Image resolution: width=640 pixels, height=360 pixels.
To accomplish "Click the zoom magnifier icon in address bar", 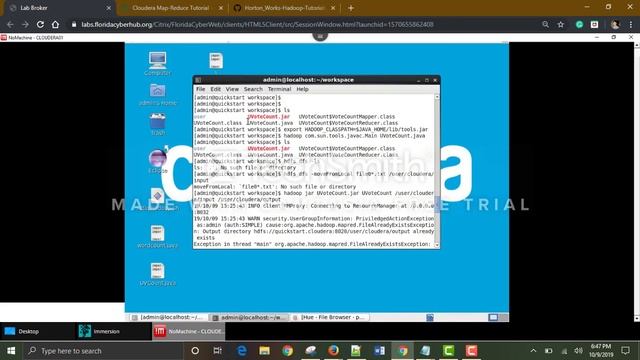I will 545,24.
